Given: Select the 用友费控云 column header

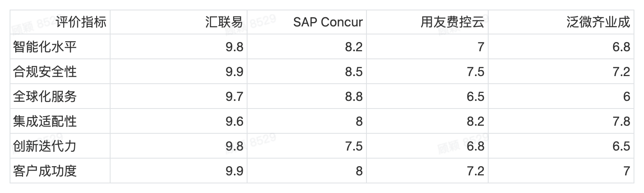Looking at the screenshot, I should (x=452, y=22).
